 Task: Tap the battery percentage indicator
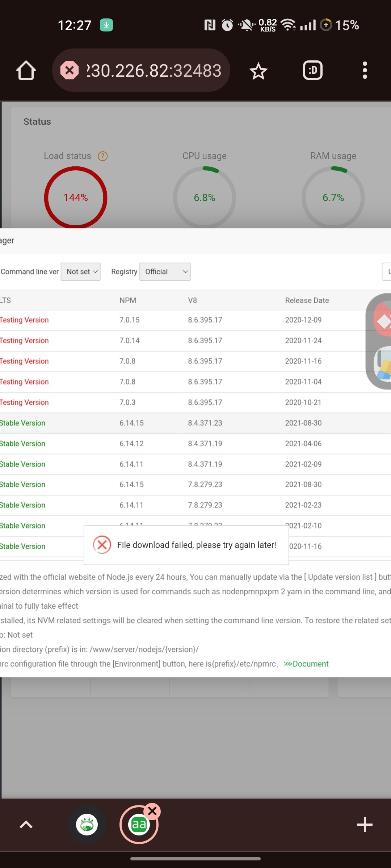click(x=347, y=25)
